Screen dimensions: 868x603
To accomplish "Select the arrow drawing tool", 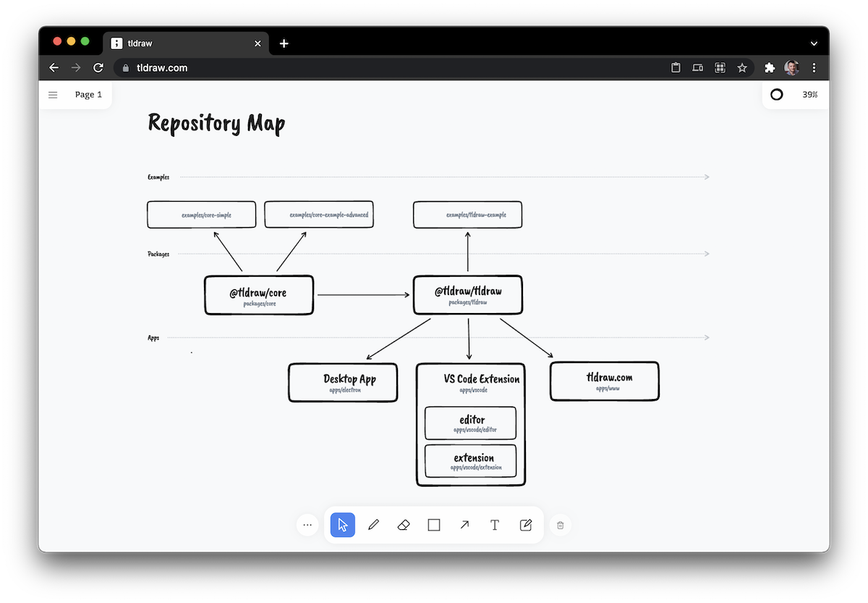I will (464, 525).
